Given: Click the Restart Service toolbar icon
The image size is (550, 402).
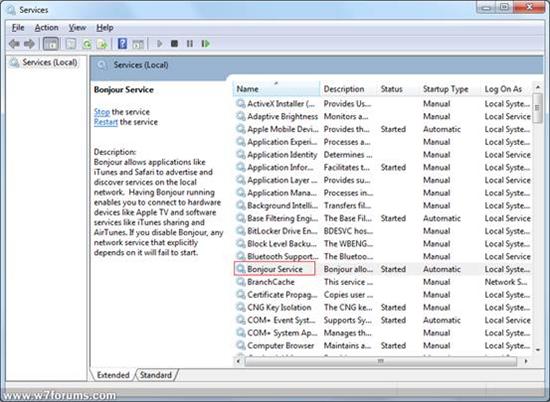Looking at the screenshot, I should (x=206, y=44).
